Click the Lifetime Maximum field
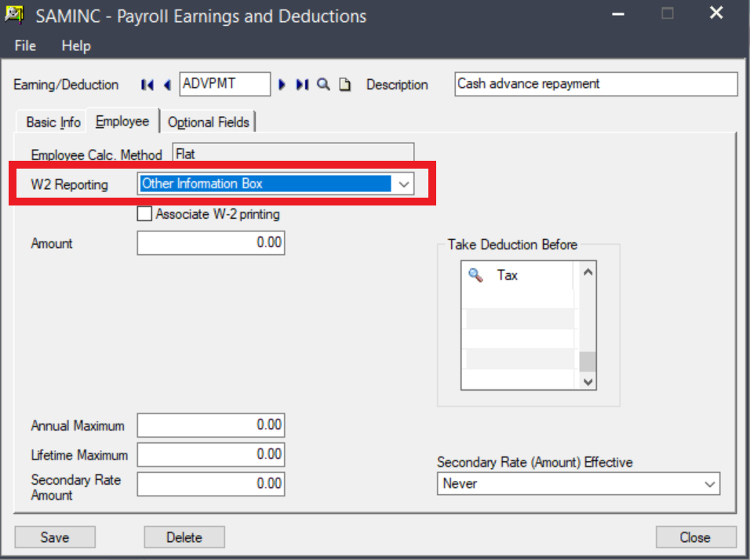Viewport: 750px width, 560px height. pos(211,454)
